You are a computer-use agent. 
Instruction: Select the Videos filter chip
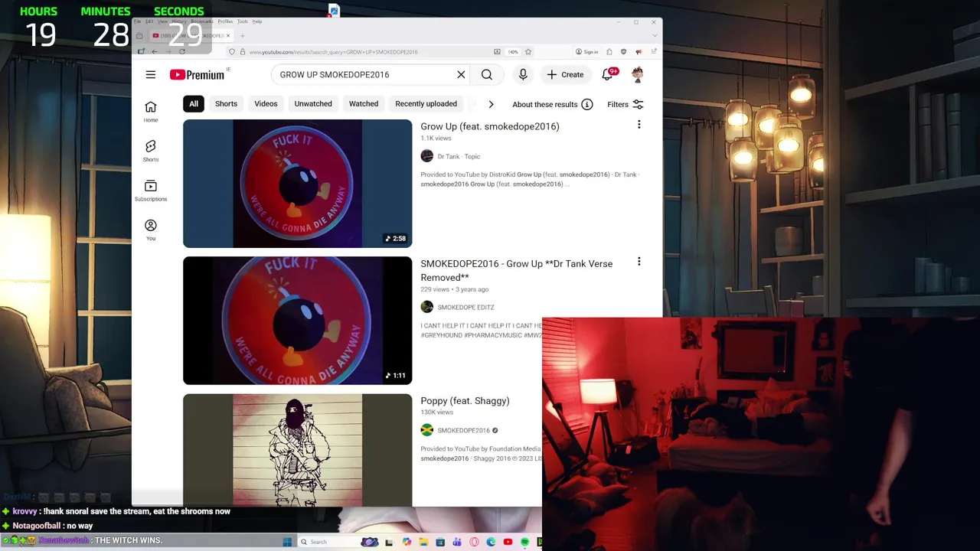[266, 104]
